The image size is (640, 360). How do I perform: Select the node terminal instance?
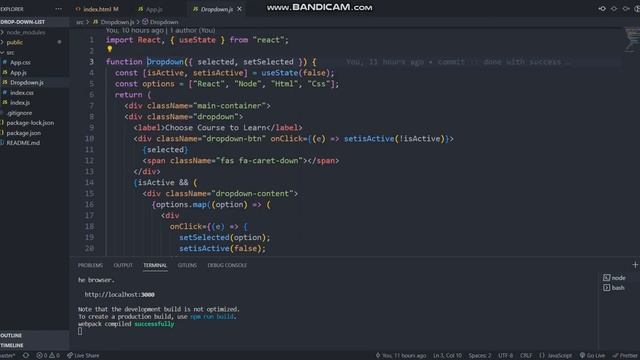tap(614, 278)
